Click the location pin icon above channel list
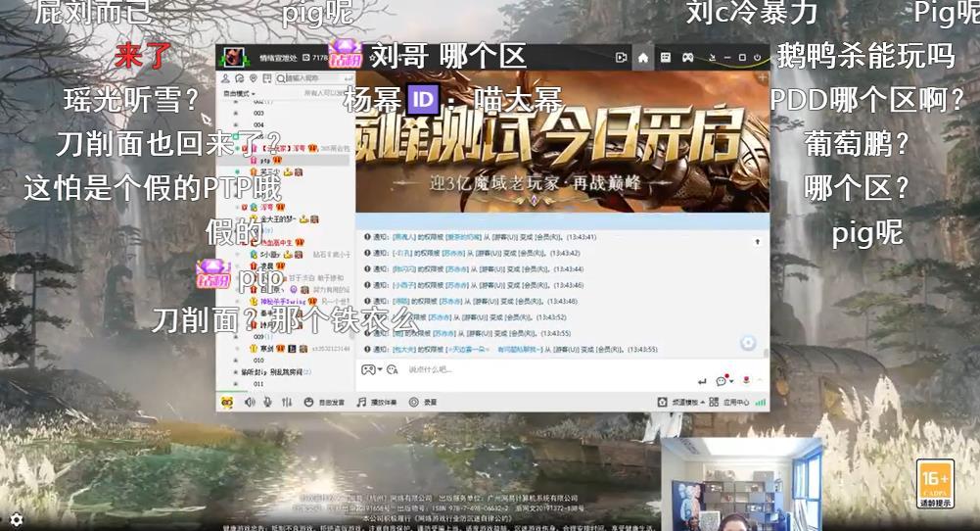980x531 pixels. click(254, 78)
